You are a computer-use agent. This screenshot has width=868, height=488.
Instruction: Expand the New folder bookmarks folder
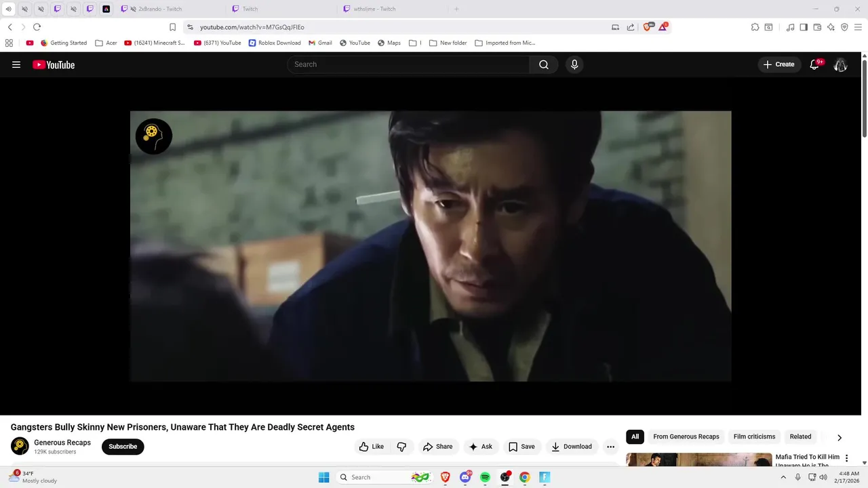[448, 43]
